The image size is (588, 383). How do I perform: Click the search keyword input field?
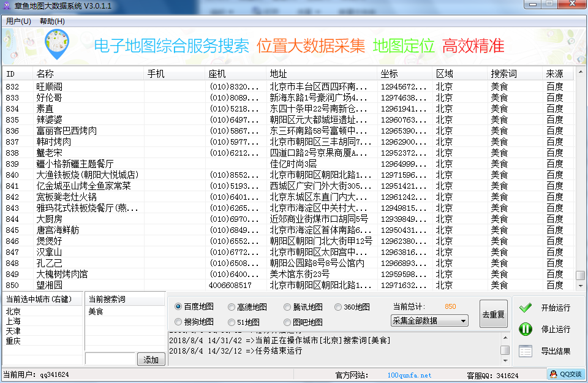pyautogui.click(x=110, y=358)
